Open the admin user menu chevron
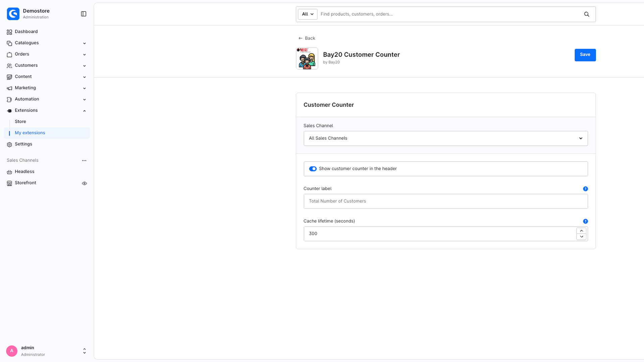Screen dimensions: 644x362 (85, 351)
